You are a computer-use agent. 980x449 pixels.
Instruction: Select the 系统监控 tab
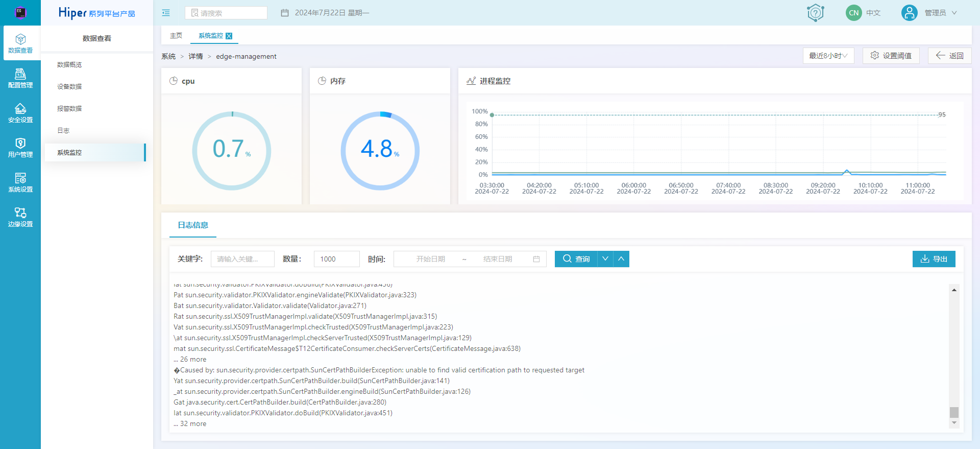point(211,36)
